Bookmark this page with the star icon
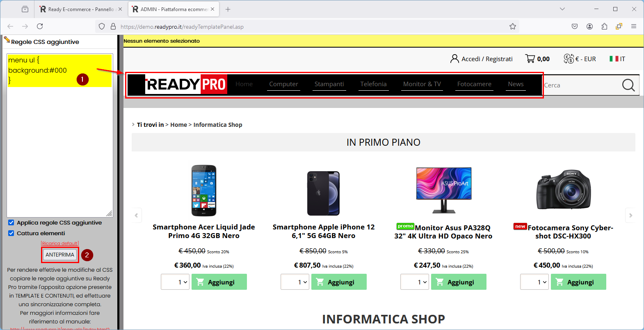 pyautogui.click(x=513, y=26)
